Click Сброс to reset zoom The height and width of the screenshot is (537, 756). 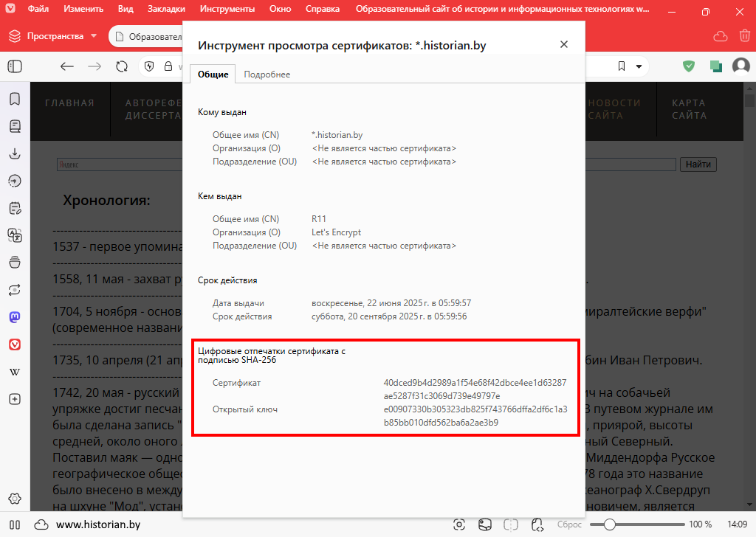tap(569, 524)
